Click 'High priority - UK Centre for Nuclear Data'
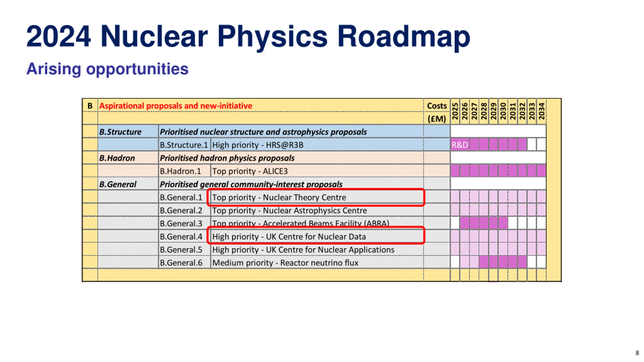 click(x=289, y=237)
